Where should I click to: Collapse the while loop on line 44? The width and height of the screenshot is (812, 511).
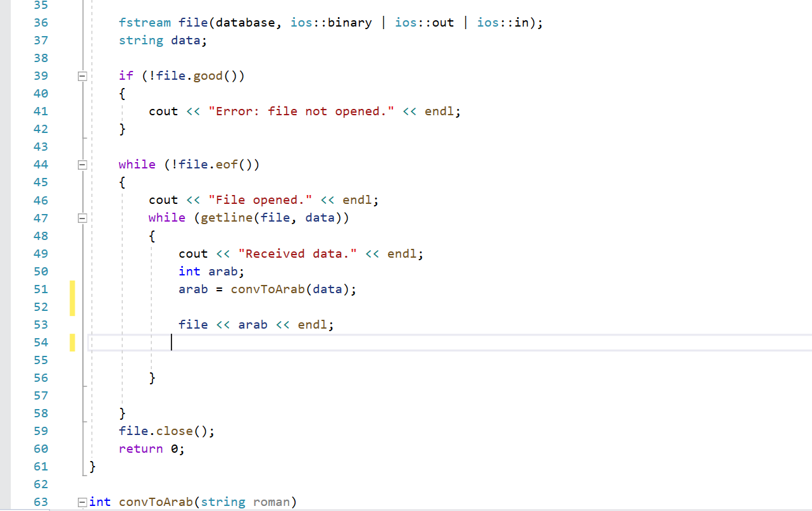pos(82,164)
